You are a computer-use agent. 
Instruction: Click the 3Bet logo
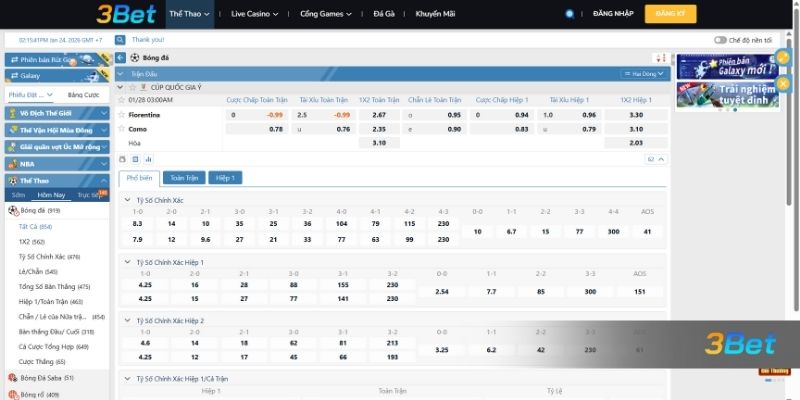click(x=126, y=14)
